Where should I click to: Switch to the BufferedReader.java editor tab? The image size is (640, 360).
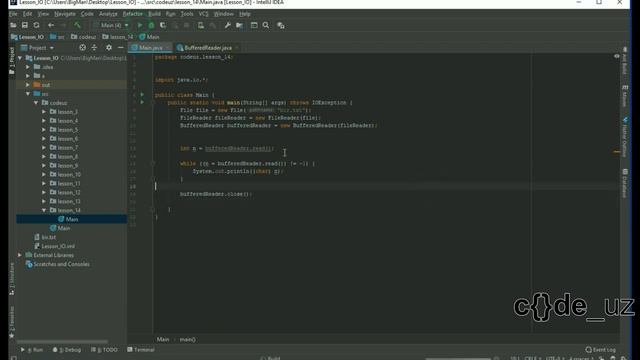click(208, 48)
